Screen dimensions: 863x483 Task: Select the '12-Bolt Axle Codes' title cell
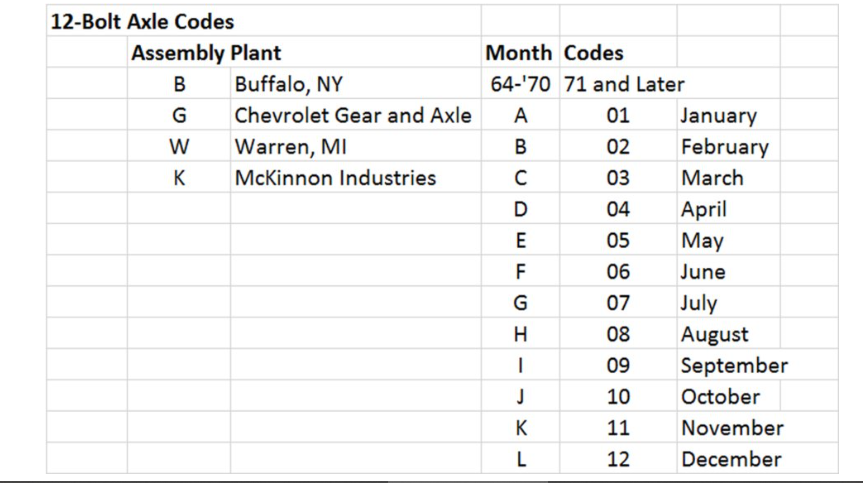pyautogui.click(x=142, y=21)
